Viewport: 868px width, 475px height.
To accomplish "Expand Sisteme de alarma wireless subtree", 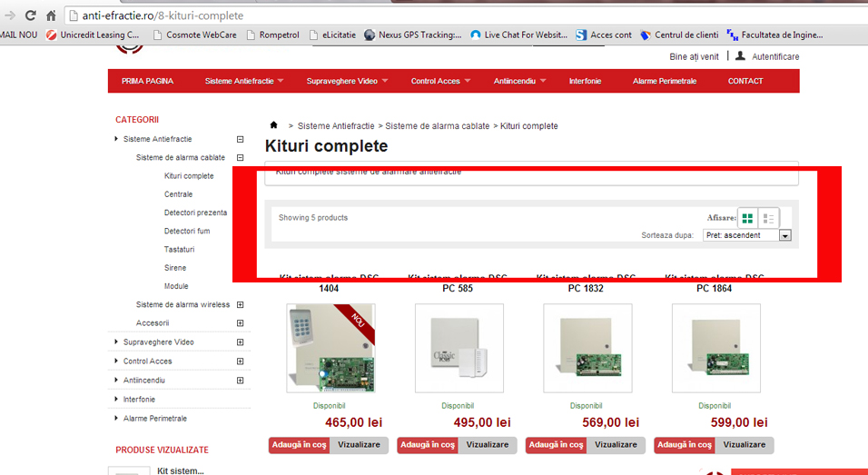I will point(241,305).
